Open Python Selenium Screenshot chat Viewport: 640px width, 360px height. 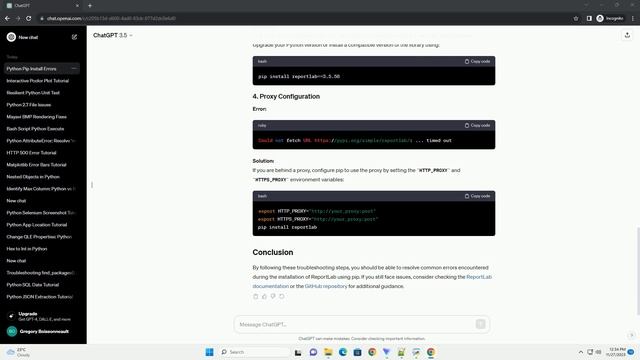click(41, 213)
